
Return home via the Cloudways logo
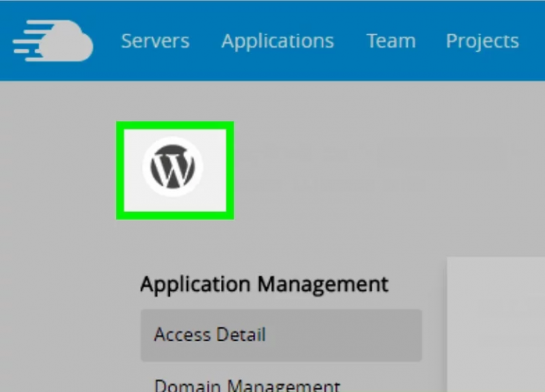pos(53,41)
